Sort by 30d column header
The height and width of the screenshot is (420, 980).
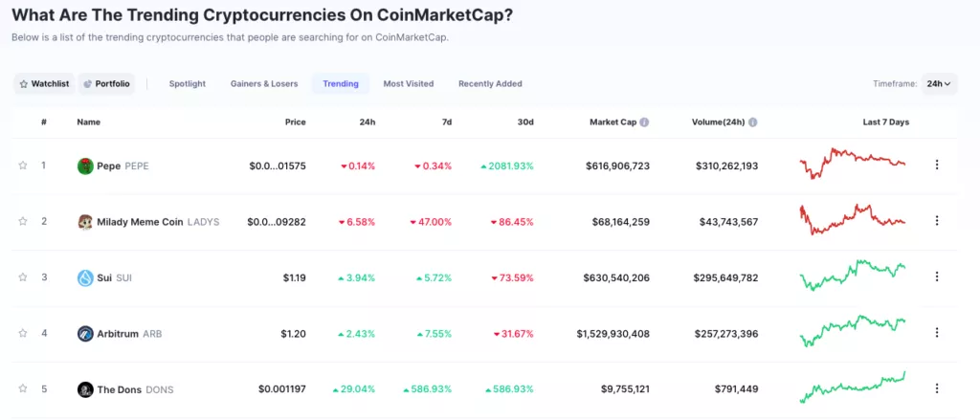[526, 122]
